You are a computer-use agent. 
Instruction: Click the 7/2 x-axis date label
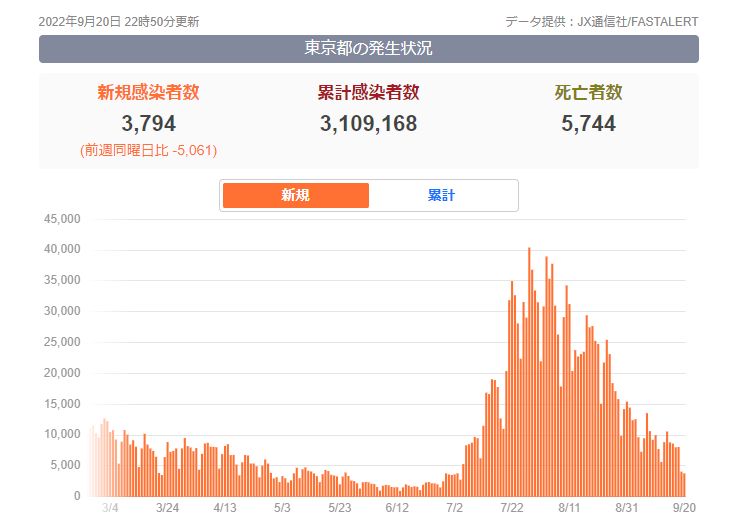coord(454,508)
